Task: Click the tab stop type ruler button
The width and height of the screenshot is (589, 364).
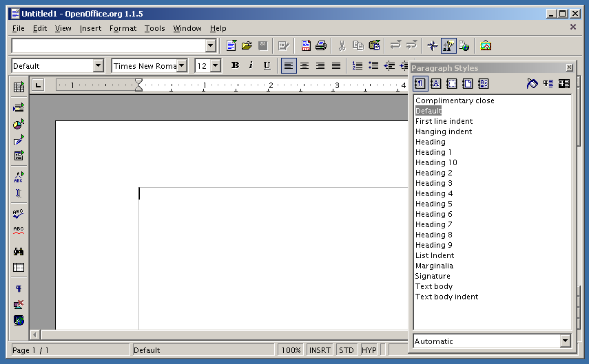Action: pos(38,85)
